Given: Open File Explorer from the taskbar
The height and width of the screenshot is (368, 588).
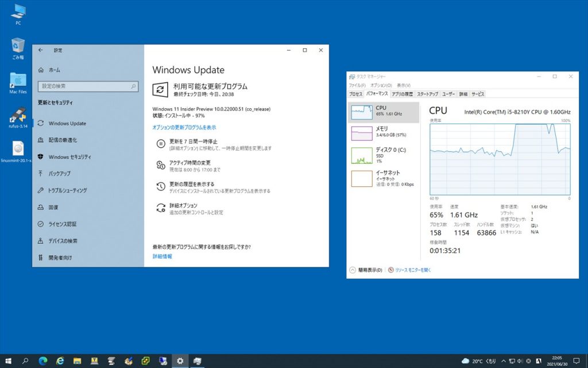Looking at the screenshot, I should (x=78, y=361).
